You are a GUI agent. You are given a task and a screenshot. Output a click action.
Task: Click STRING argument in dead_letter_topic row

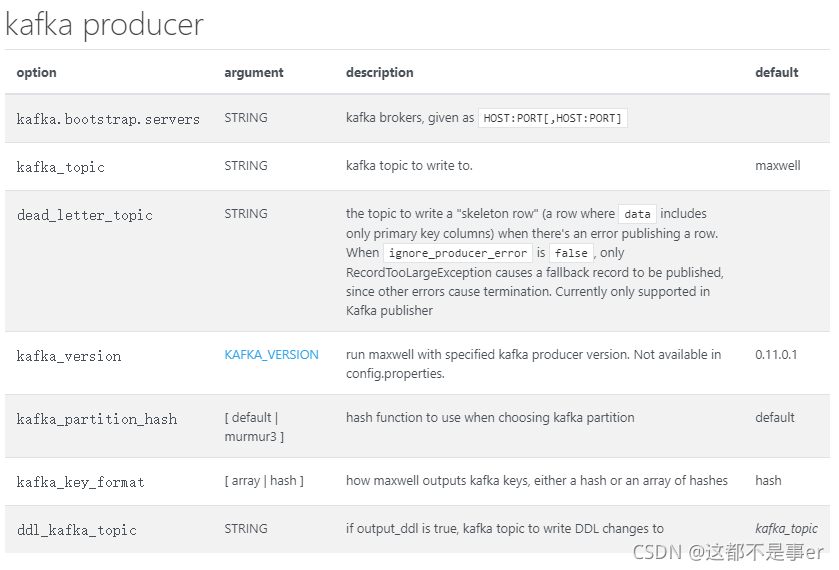[x=246, y=214]
